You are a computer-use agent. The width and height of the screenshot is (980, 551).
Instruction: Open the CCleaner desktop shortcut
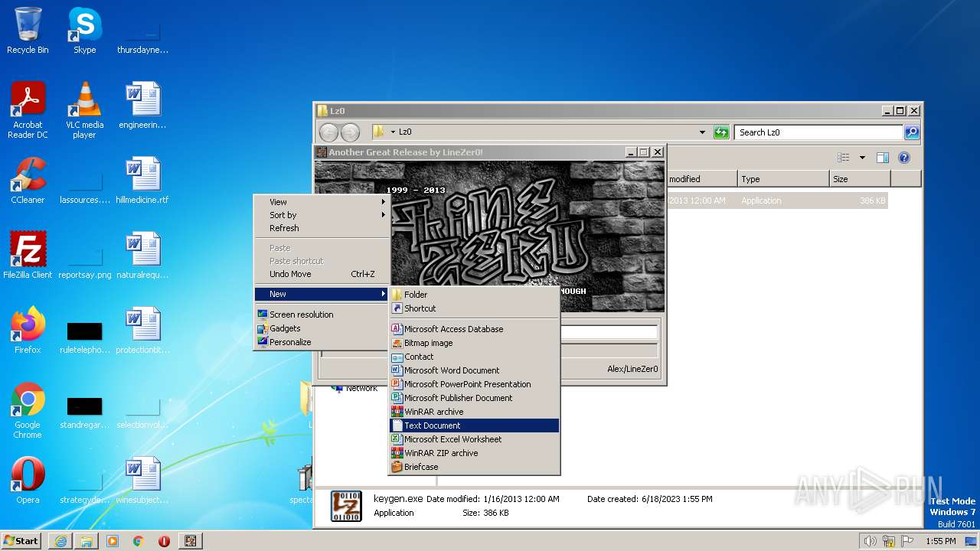(x=28, y=181)
